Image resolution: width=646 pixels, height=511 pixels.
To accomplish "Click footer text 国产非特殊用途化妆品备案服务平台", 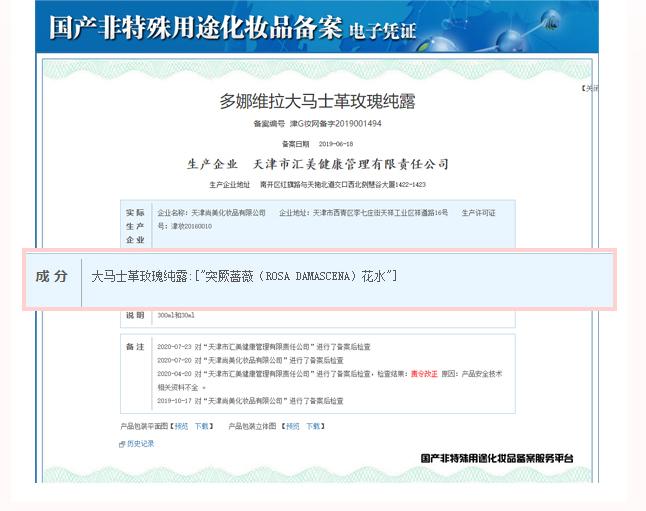I will tap(497, 458).
